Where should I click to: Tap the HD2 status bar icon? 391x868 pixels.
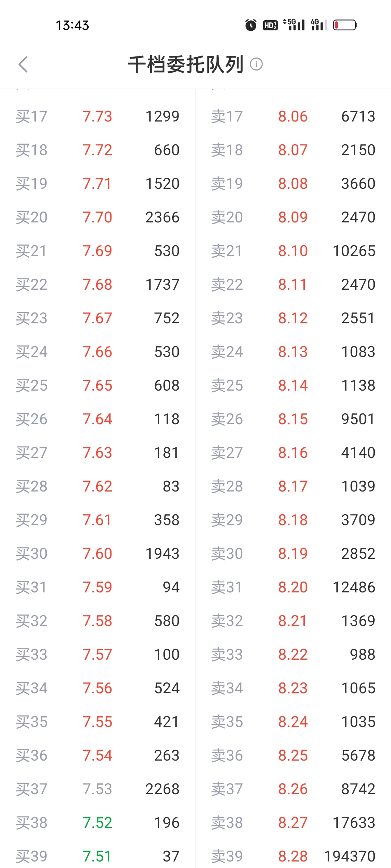pyautogui.click(x=270, y=25)
